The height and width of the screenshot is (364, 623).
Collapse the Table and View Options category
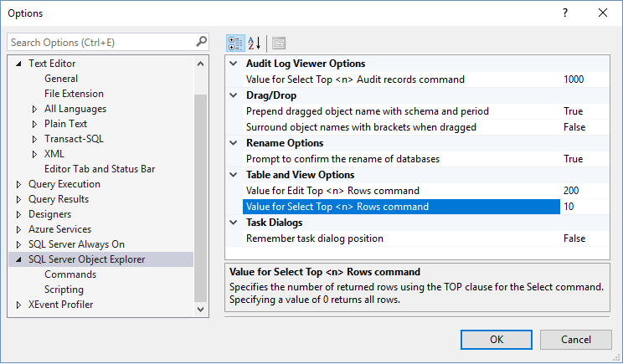234,175
